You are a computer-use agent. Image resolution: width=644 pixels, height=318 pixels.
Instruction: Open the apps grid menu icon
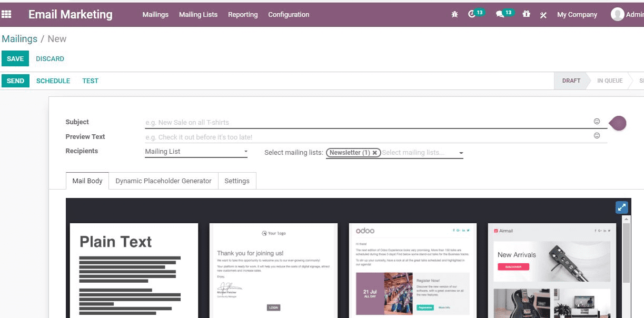[x=6, y=14]
